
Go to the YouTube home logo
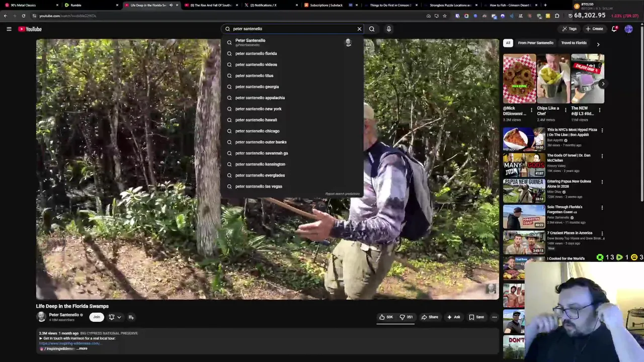pyautogui.click(x=30, y=29)
